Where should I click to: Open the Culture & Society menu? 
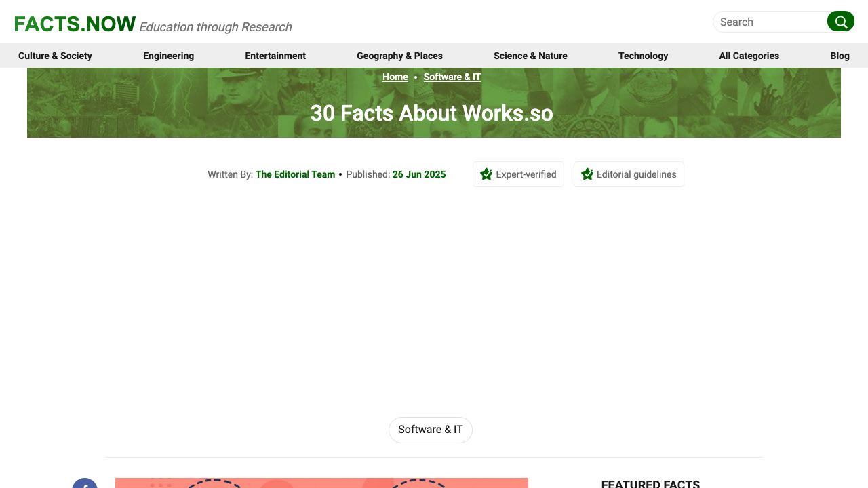point(55,56)
